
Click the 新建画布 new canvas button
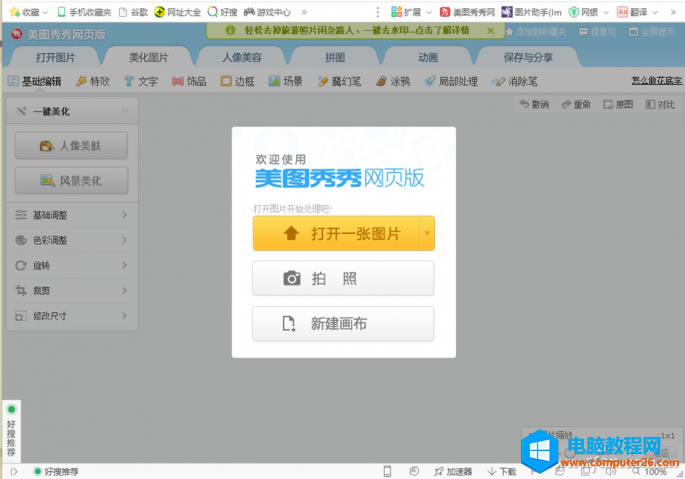[x=343, y=324]
